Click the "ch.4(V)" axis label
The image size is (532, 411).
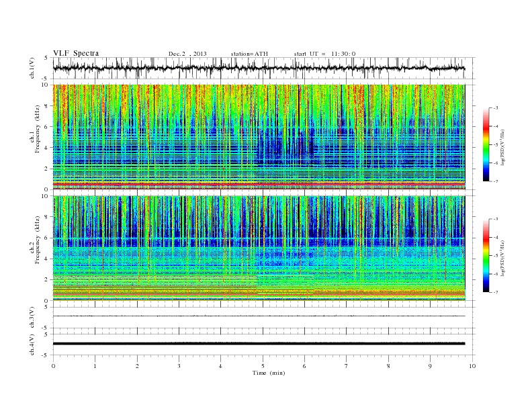coord(32,345)
